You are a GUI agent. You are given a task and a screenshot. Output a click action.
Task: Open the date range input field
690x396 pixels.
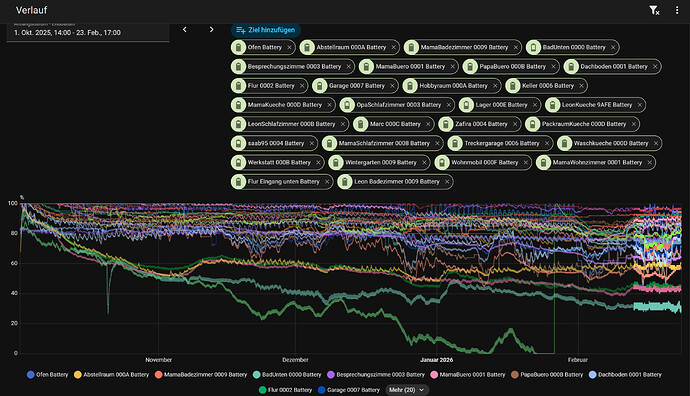(x=88, y=33)
